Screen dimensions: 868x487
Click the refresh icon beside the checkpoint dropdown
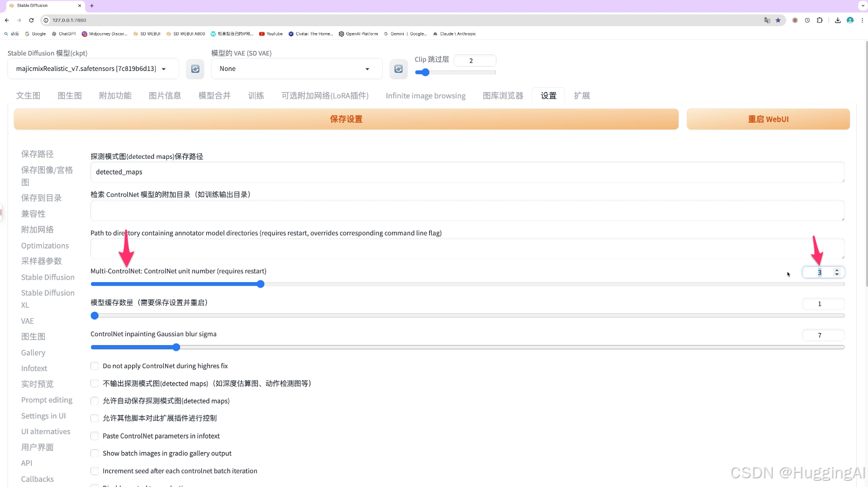point(195,69)
